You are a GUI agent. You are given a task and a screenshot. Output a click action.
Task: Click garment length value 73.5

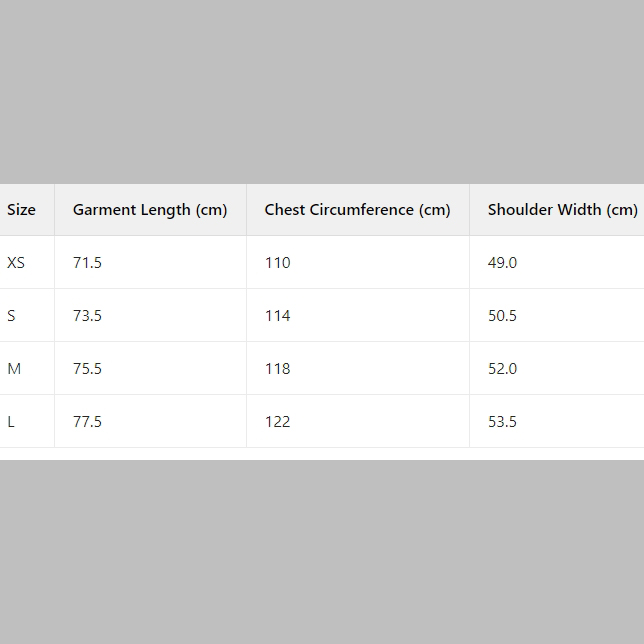tap(87, 316)
